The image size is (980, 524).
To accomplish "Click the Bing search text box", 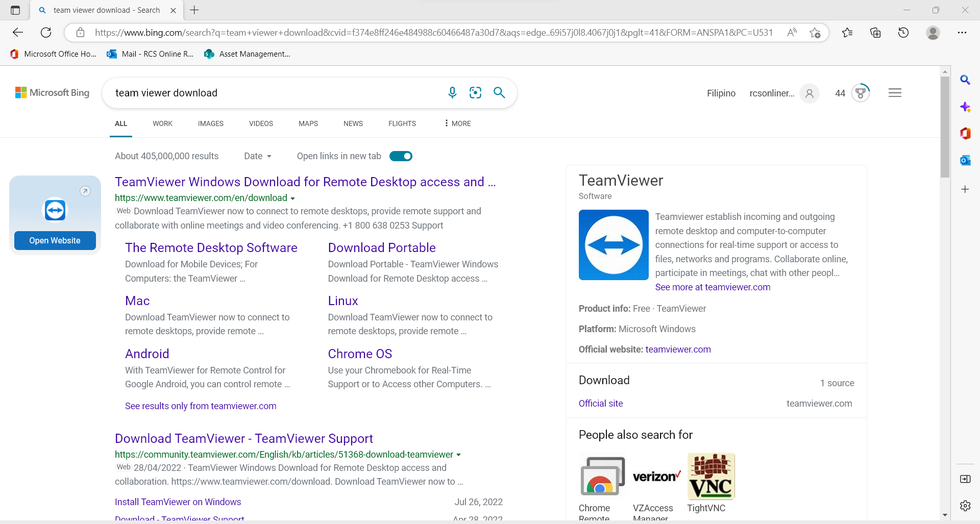I will [x=276, y=93].
